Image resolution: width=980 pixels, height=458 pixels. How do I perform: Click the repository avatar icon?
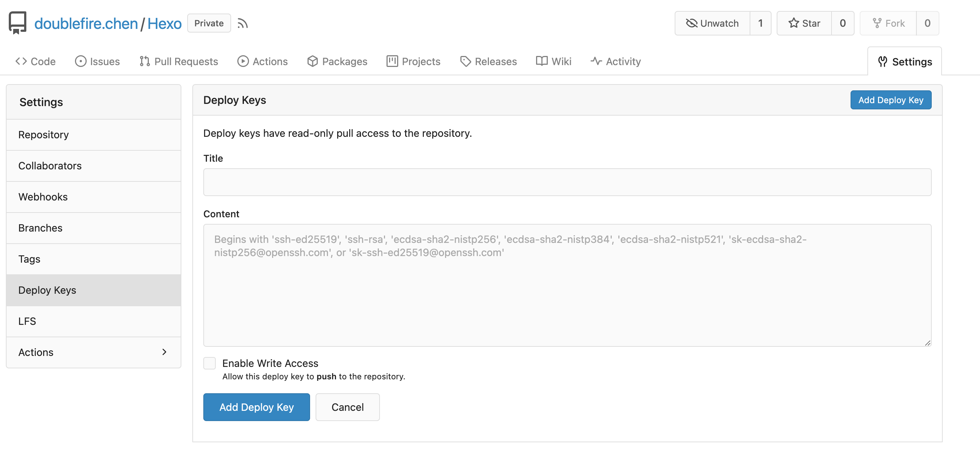tap(18, 23)
